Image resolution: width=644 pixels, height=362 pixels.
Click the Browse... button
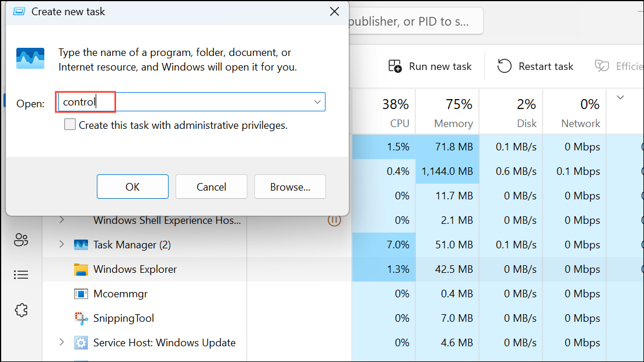290,187
